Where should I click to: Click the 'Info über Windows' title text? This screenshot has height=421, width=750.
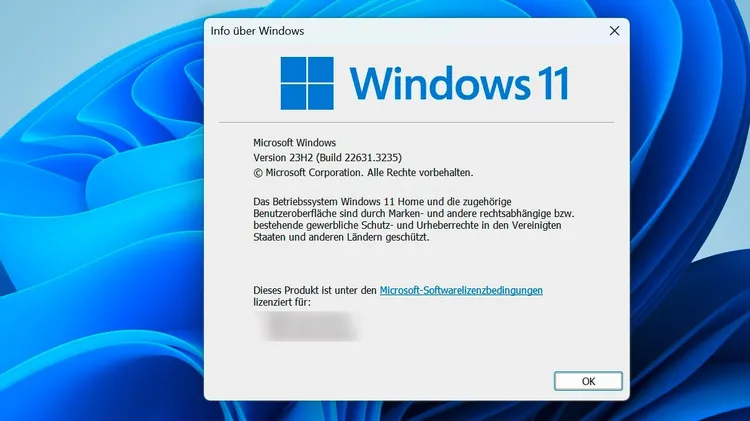pos(257,31)
